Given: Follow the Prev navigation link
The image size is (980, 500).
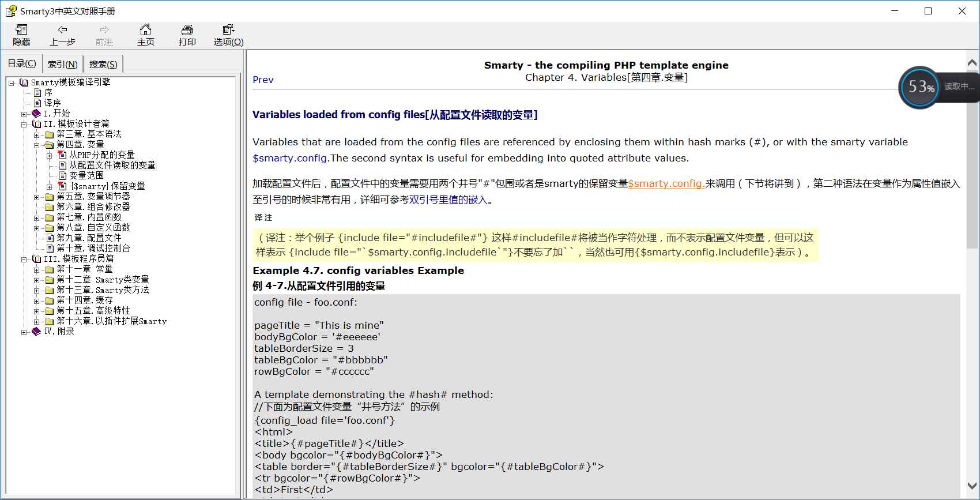Looking at the screenshot, I should click(263, 80).
